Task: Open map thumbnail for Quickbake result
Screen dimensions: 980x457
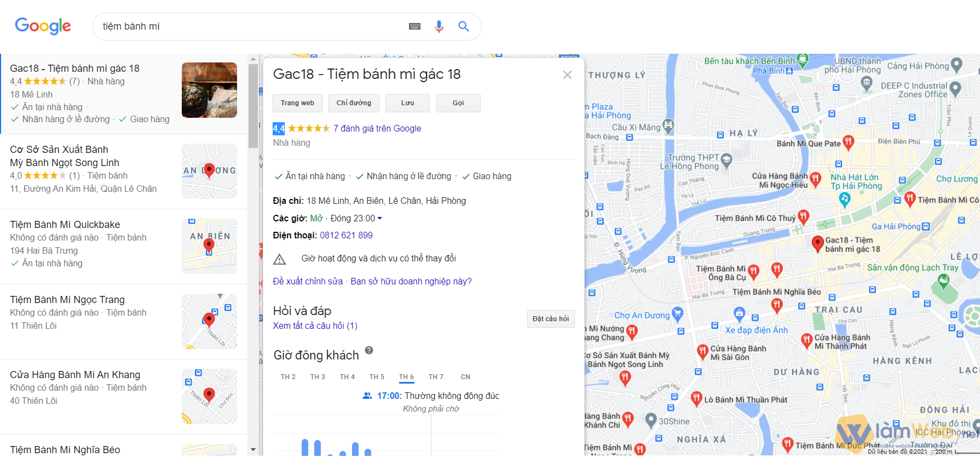Action: coord(209,246)
